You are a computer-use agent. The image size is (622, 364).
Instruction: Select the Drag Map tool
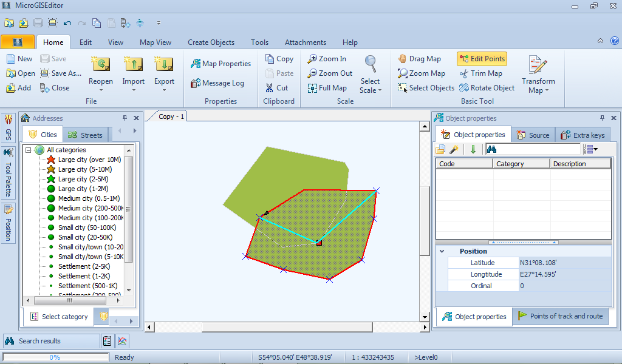tap(420, 59)
